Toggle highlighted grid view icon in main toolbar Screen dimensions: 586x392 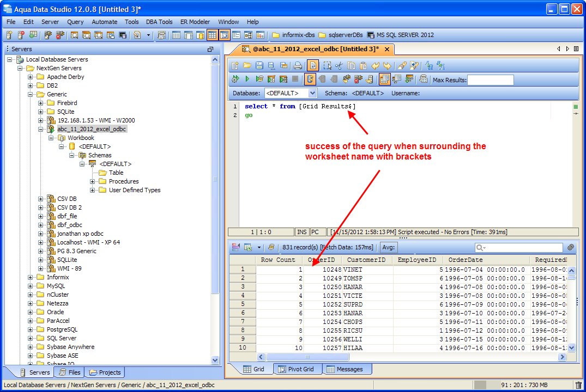pos(212,35)
